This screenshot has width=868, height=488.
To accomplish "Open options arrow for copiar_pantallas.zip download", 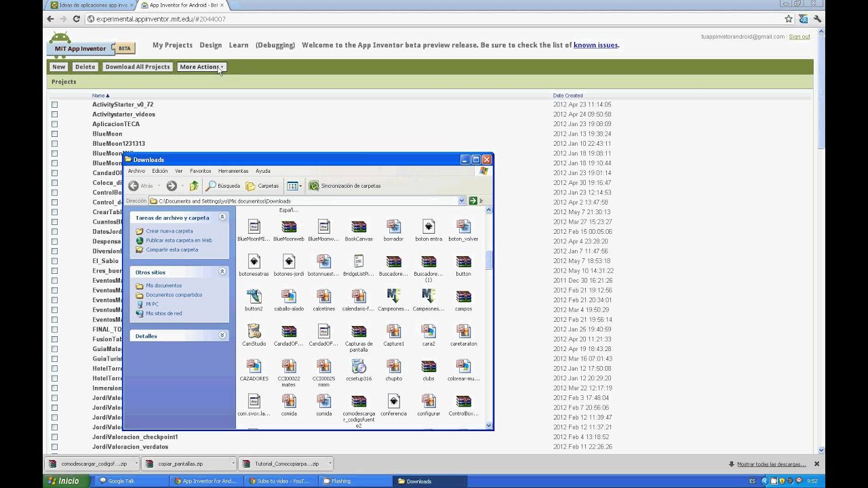I will [233, 464].
